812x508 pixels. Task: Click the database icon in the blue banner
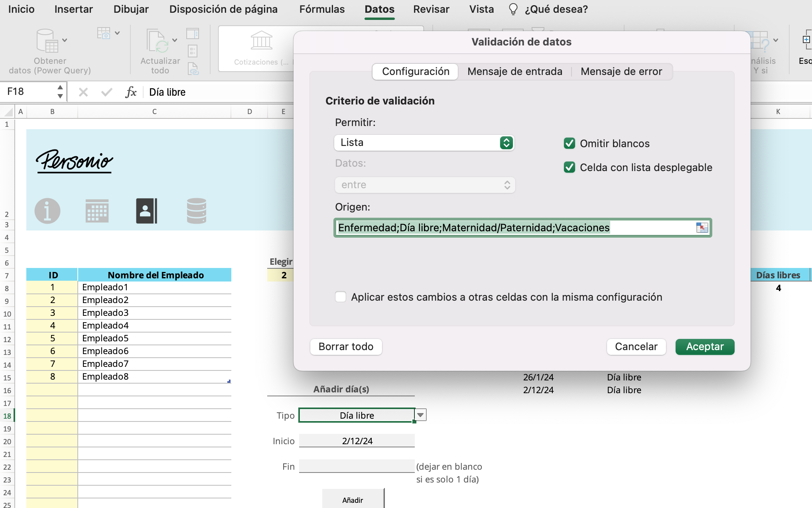pos(197,211)
